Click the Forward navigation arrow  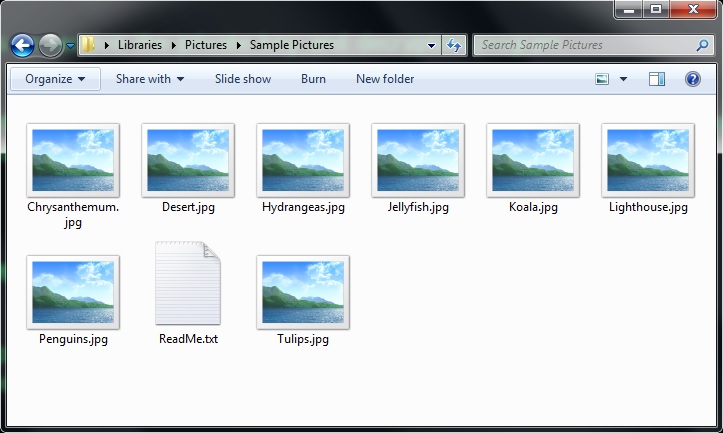(50, 45)
